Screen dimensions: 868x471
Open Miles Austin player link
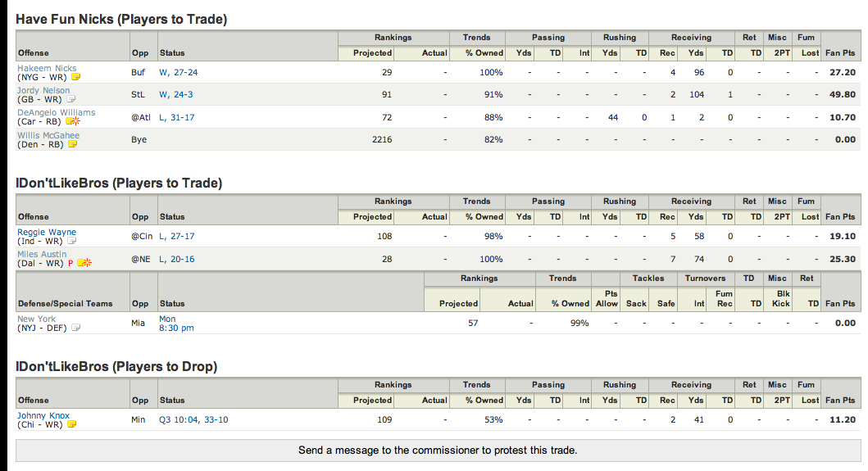[x=42, y=254]
